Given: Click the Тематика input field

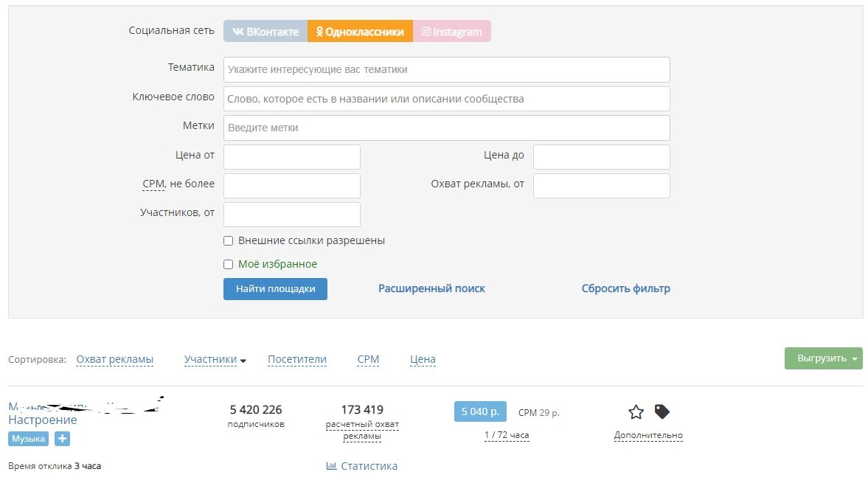Looking at the screenshot, I should coord(445,69).
